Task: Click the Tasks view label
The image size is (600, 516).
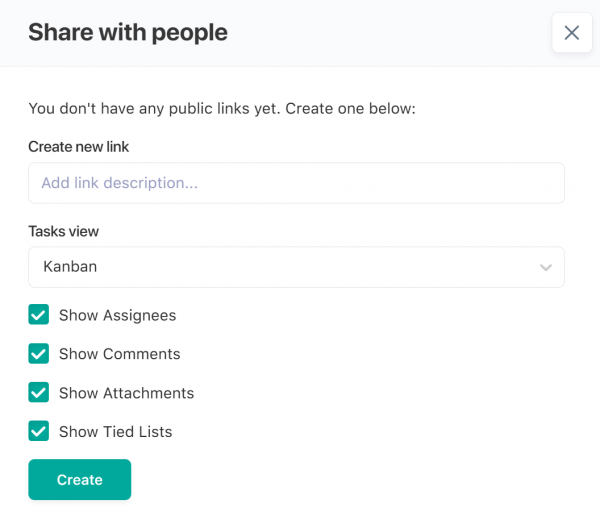Action: click(x=64, y=231)
